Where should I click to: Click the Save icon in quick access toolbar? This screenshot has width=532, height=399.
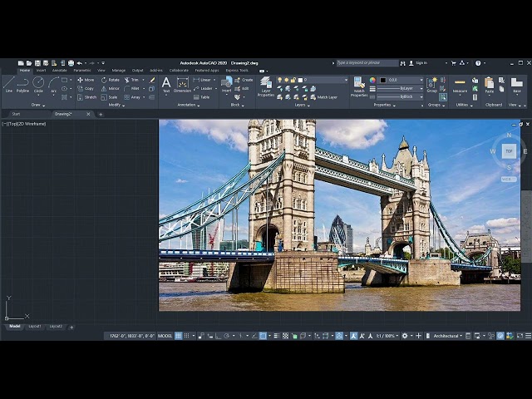[x=37, y=63]
